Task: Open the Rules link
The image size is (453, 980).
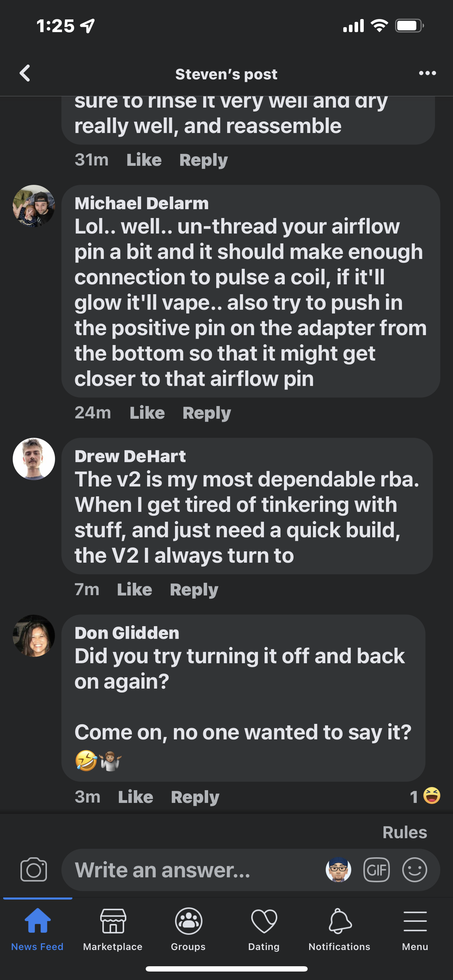Action: point(405,833)
